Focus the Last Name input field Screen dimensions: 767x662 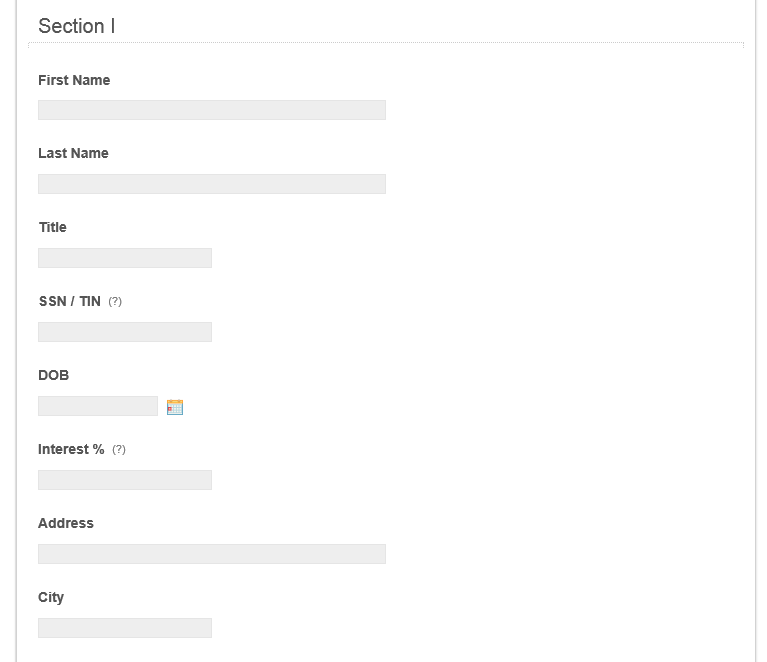pos(212,184)
